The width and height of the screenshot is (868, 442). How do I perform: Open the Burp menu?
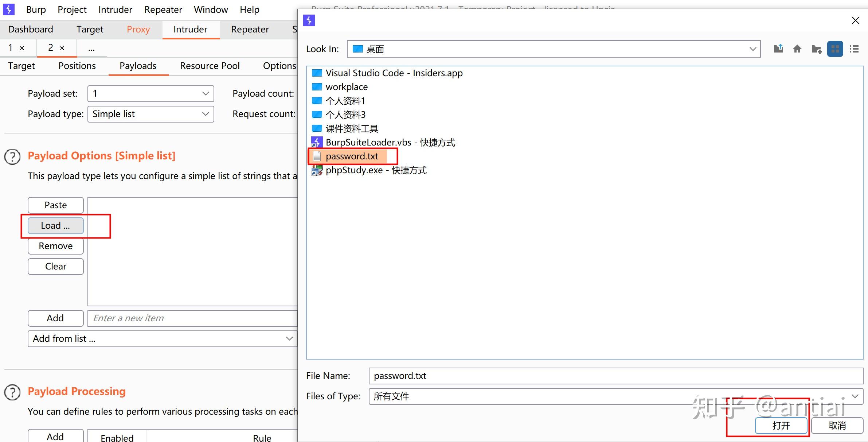36,9
